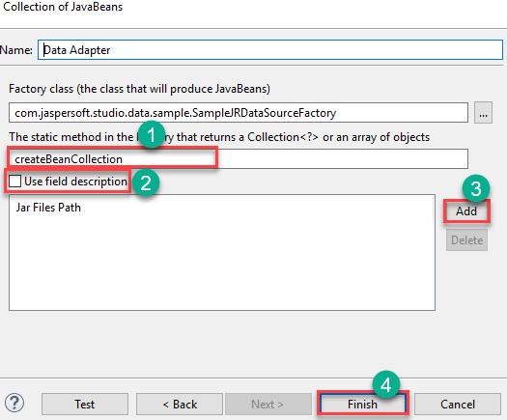Enable the Use field description checkbox
This screenshot has height=420, width=507.
tap(14, 182)
